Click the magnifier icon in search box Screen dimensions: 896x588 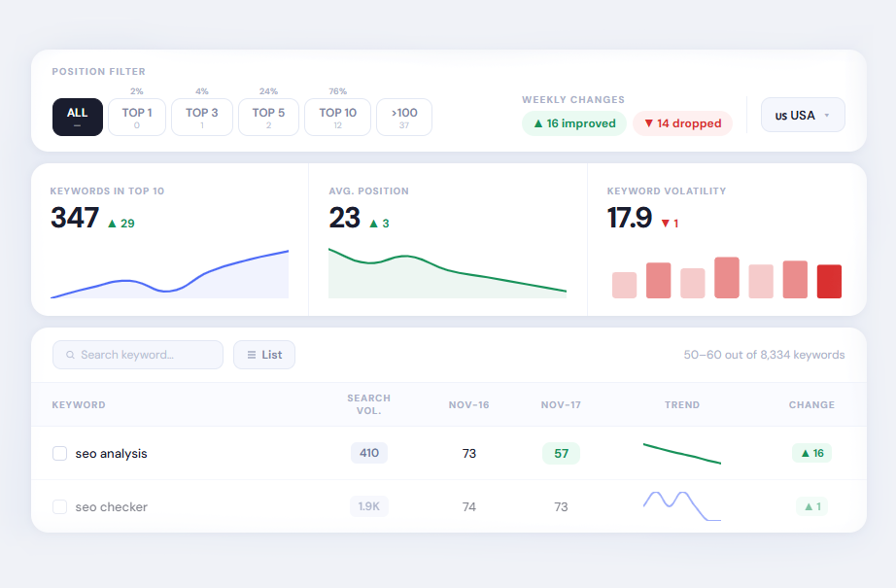70,355
